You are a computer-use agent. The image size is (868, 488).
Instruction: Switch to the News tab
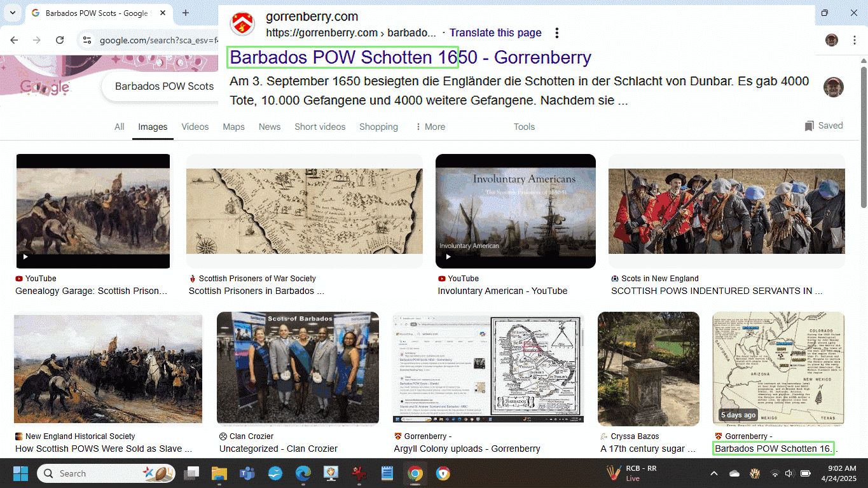(270, 127)
